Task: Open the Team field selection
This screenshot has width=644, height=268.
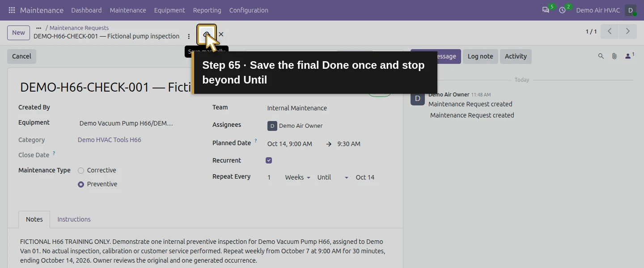Action: pos(297,108)
